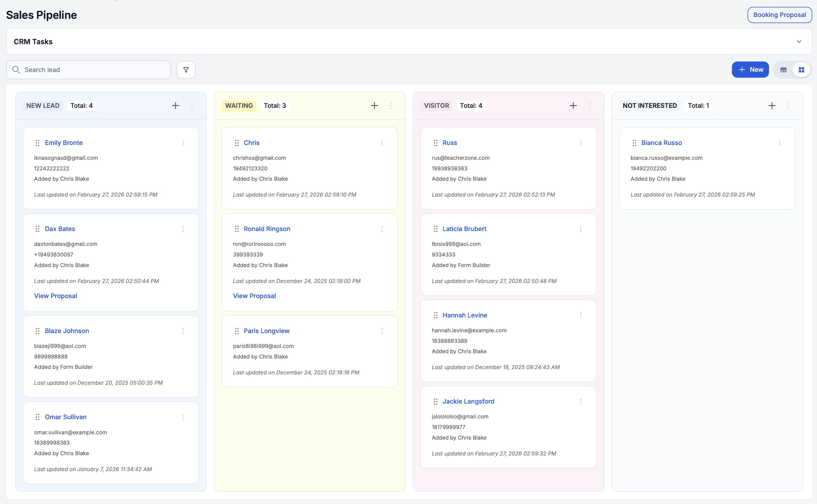
Task: Grab drag handle on Hannah Levine card
Action: click(435, 315)
